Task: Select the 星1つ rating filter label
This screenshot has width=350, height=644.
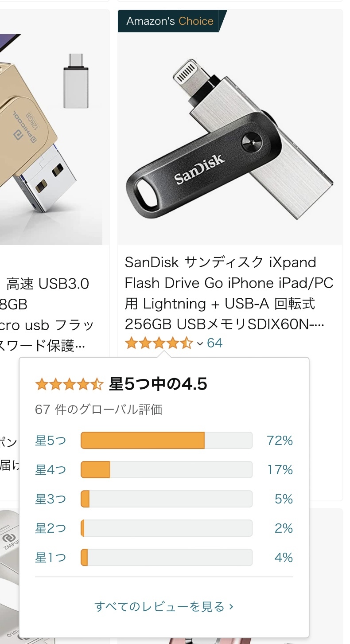Action: tap(51, 558)
